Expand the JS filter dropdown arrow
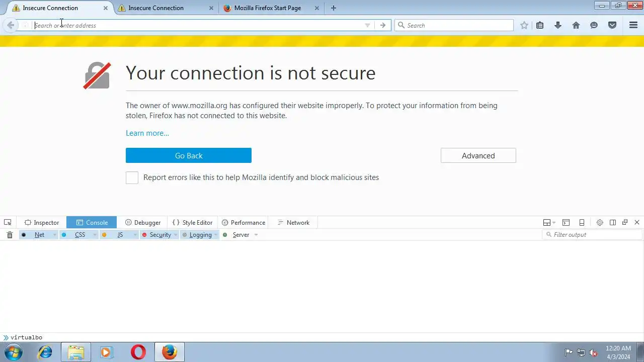 (135, 235)
